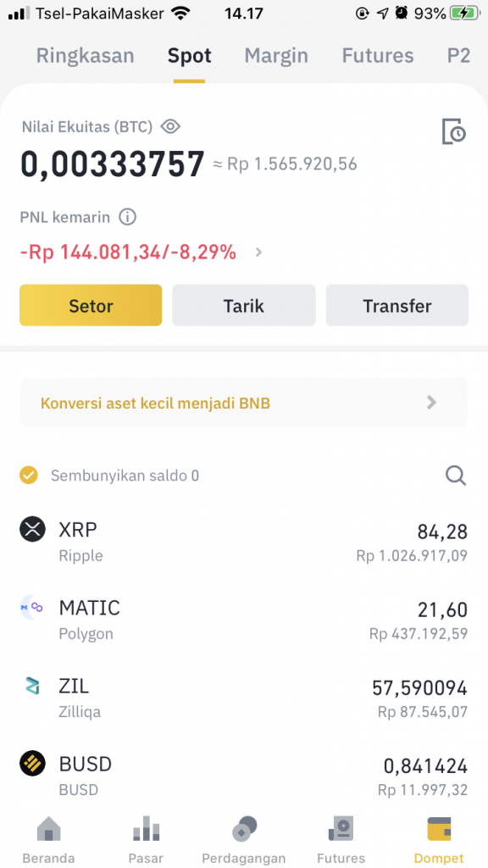Open the MATIC Polygon asset row

point(244,620)
